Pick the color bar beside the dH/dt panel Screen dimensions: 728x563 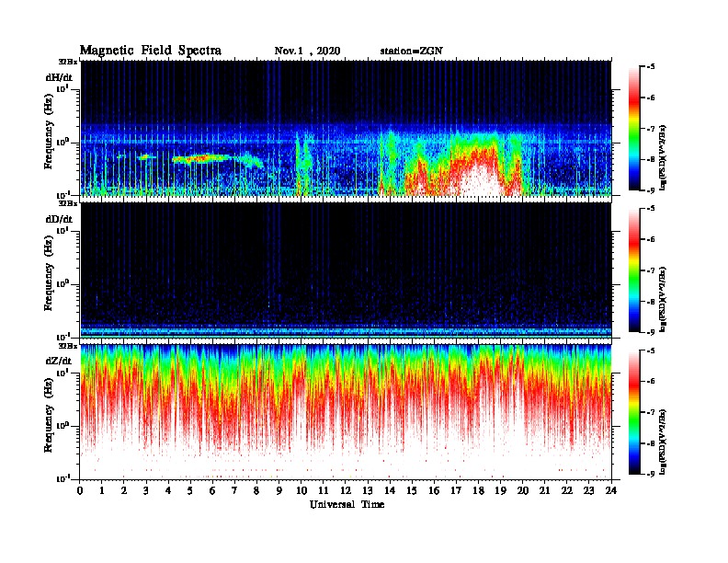point(634,129)
